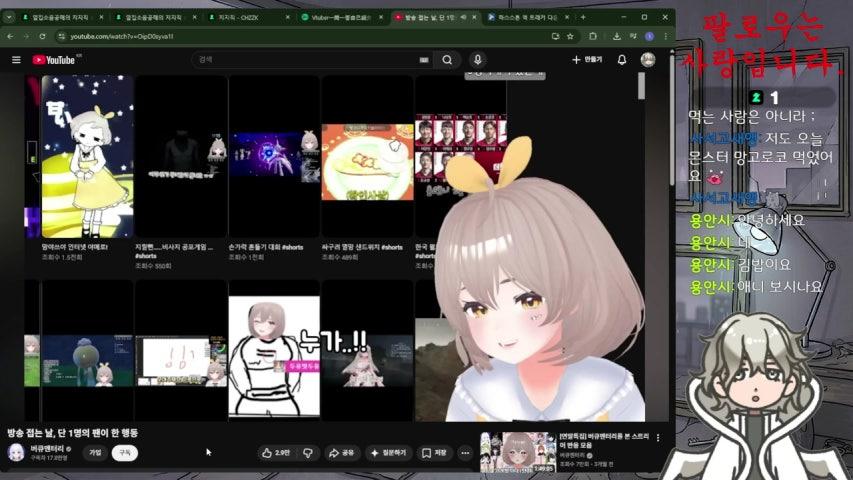Dislike the video with thumbs-down icon

click(308, 453)
